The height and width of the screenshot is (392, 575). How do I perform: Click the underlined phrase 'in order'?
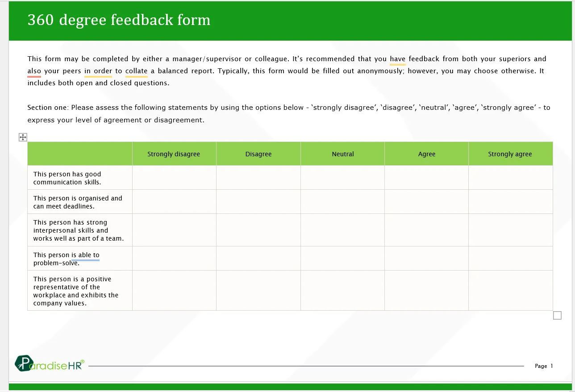click(x=98, y=71)
